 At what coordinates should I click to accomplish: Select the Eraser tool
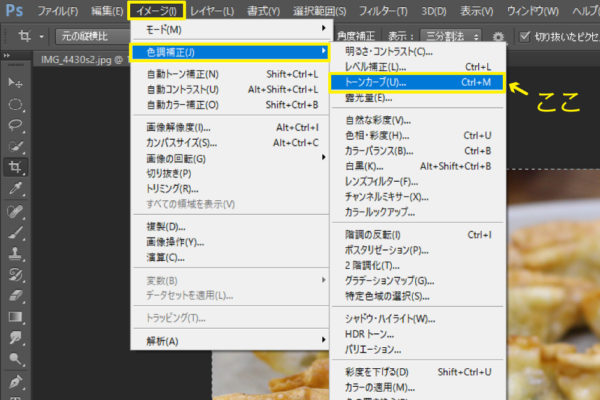(x=16, y=295)
